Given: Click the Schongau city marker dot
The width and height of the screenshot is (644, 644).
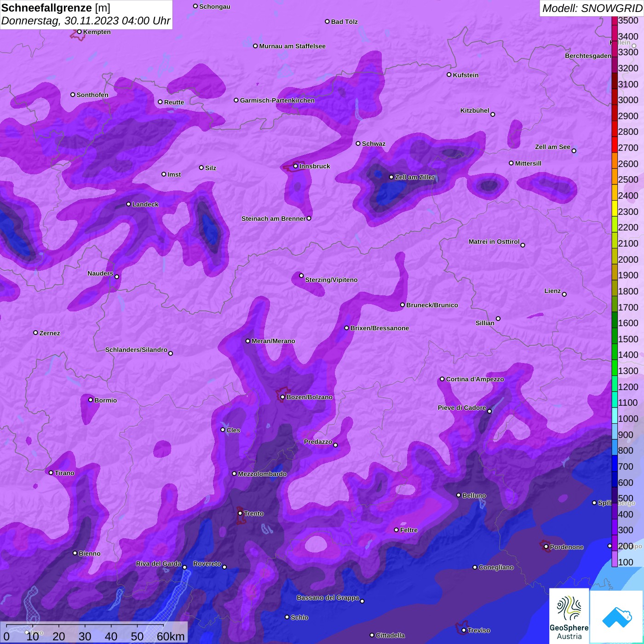Looking at the screenshot, I should coord(195,6).
